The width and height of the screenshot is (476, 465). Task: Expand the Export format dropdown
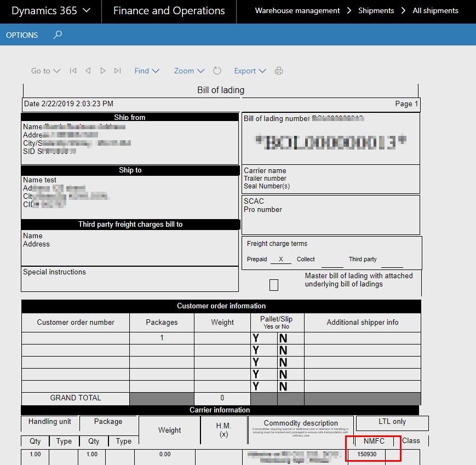click(x=250, y=71)
